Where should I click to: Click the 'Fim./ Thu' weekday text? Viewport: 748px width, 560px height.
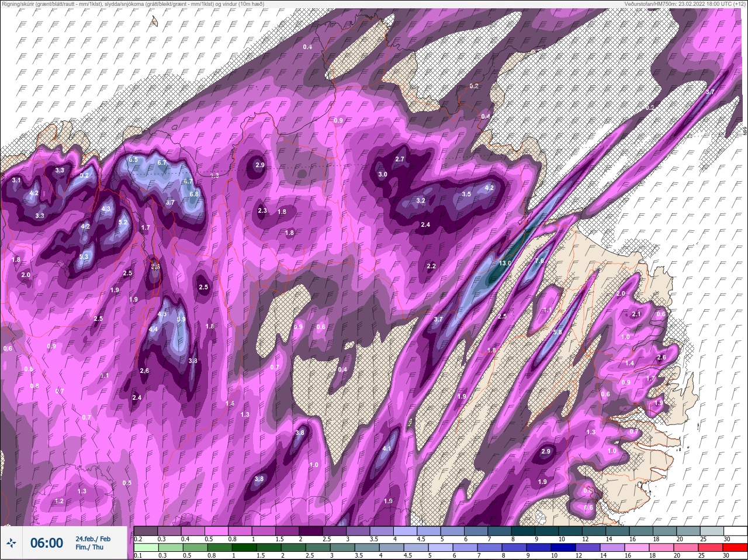pos(89,548)
